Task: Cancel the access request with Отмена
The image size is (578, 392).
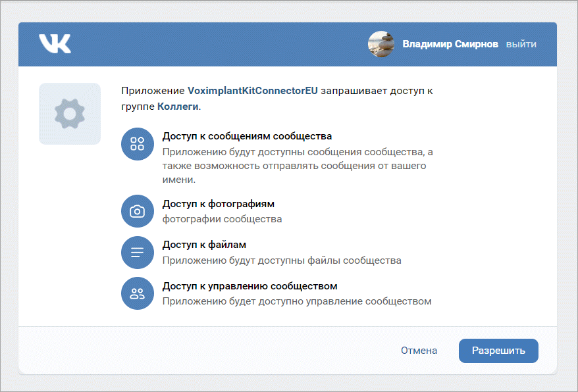Action: click(419, 351)
